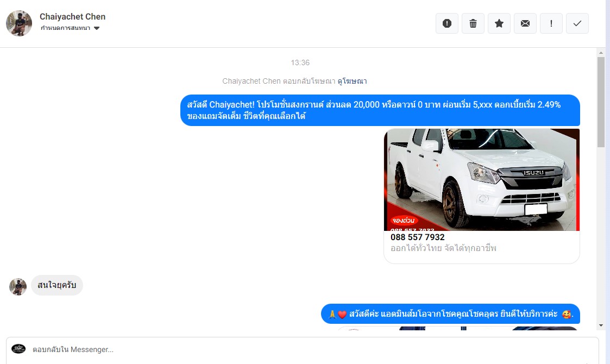The height and width of the screenshot is (364, 610).
Task: Click the 13:36 timestamp
Action: pyautogui.click(x=300, y=62)
